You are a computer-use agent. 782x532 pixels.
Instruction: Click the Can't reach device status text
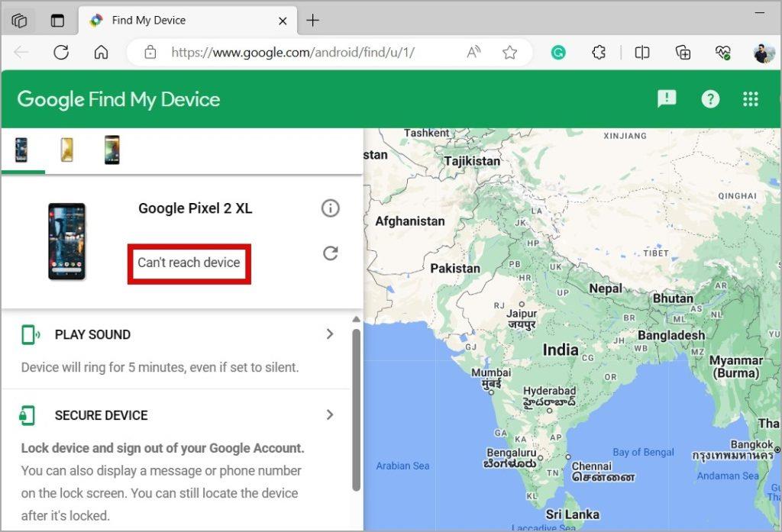[x=189, y=263]
